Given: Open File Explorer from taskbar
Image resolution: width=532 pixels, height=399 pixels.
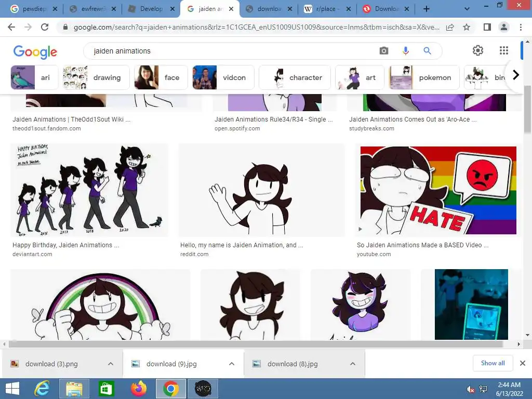Looking at the screenshot, I should click(74, 389).
